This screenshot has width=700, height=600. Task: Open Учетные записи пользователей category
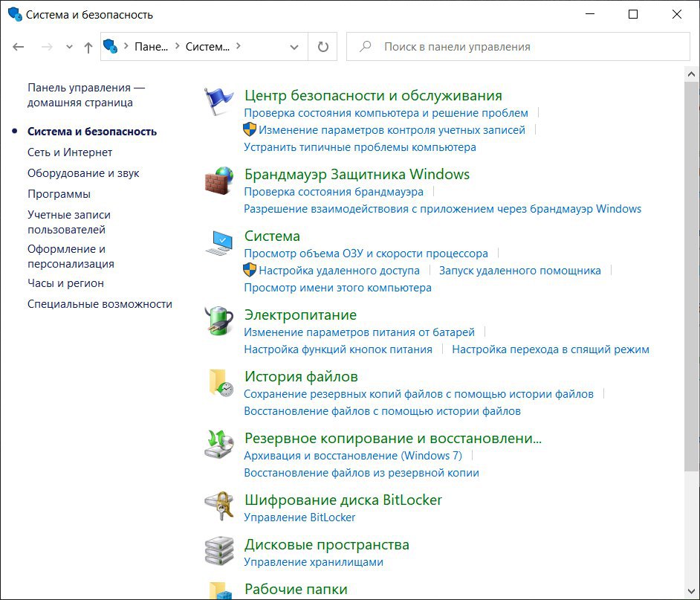69,222
